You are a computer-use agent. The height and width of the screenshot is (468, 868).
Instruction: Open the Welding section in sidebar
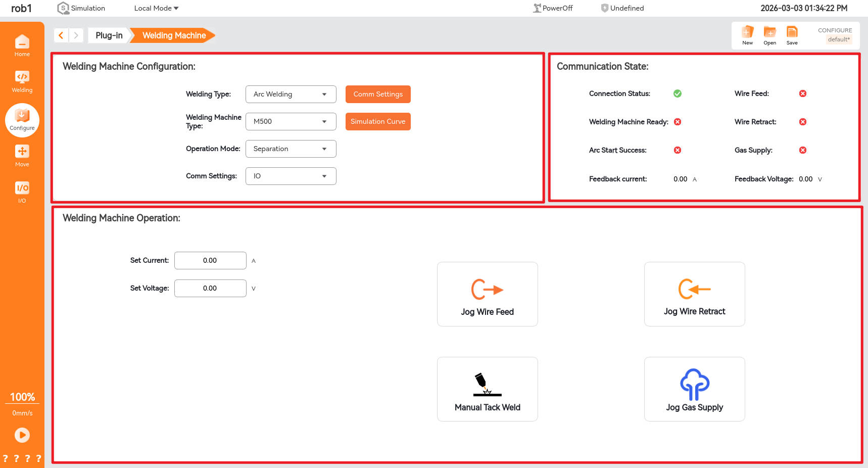[22, 81]
